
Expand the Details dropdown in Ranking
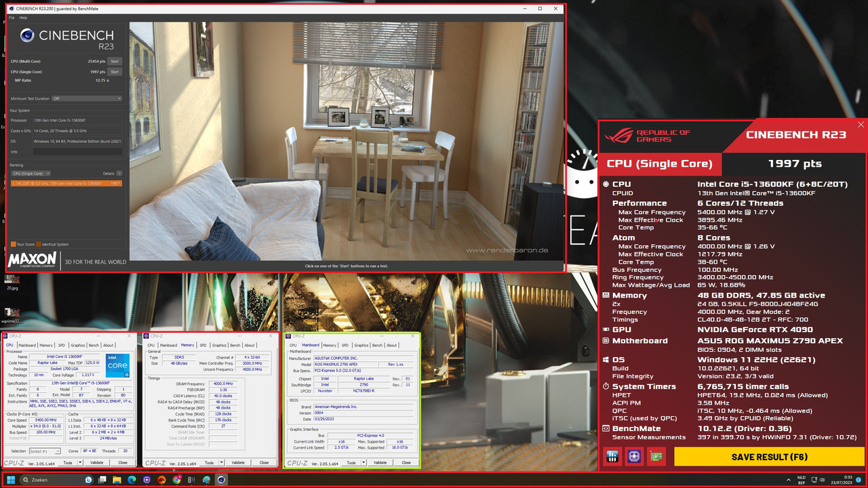[119, 174]
